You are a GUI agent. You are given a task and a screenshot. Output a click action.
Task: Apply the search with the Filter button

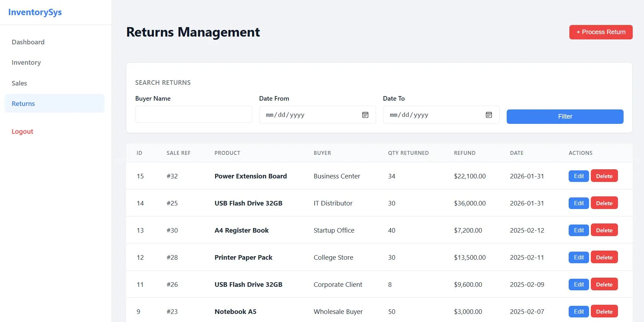coord(565,116)
